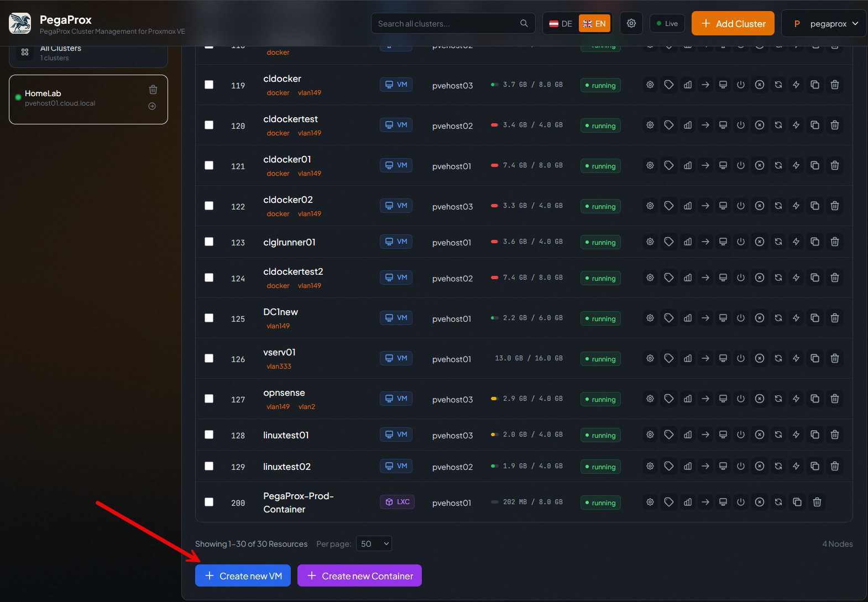The width and height of the screenshot is (868, 602).
Task: Select checkbox for VM 119 cldocker
Action: (x=209, y=85)
